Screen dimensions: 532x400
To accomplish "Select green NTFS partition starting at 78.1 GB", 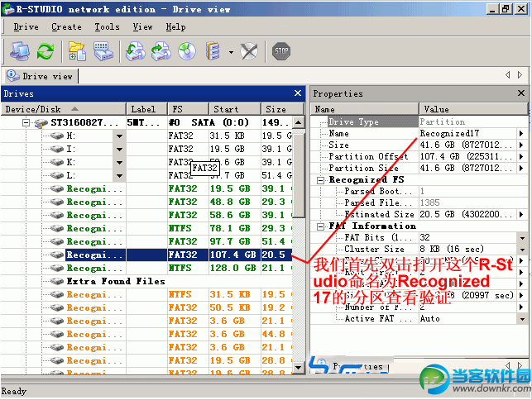I will pos(146,228).
